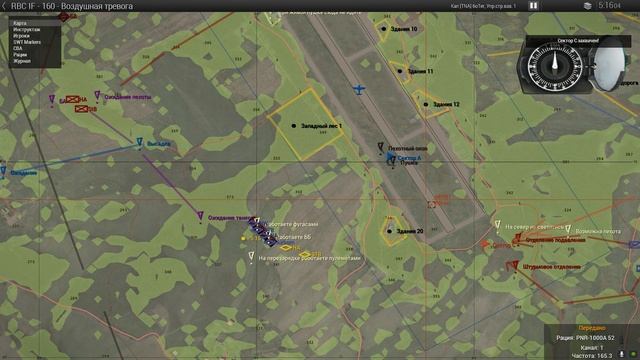Click the microphone icon in the radio panel
This screenshot has height=360, width=640.
622,354
